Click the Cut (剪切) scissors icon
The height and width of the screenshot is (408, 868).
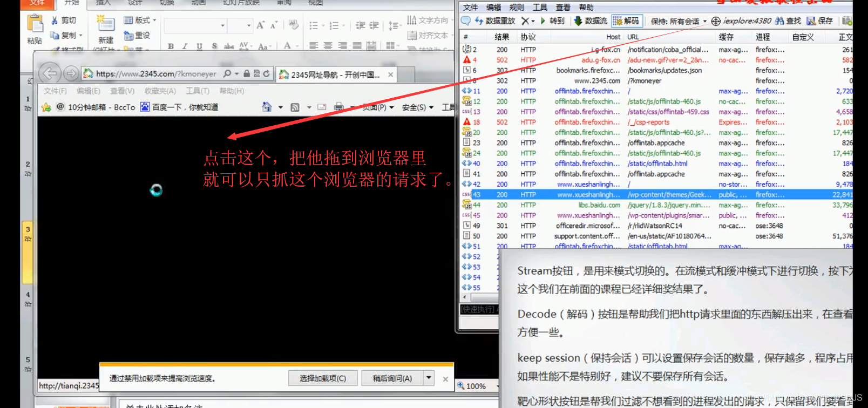(55, 21)
